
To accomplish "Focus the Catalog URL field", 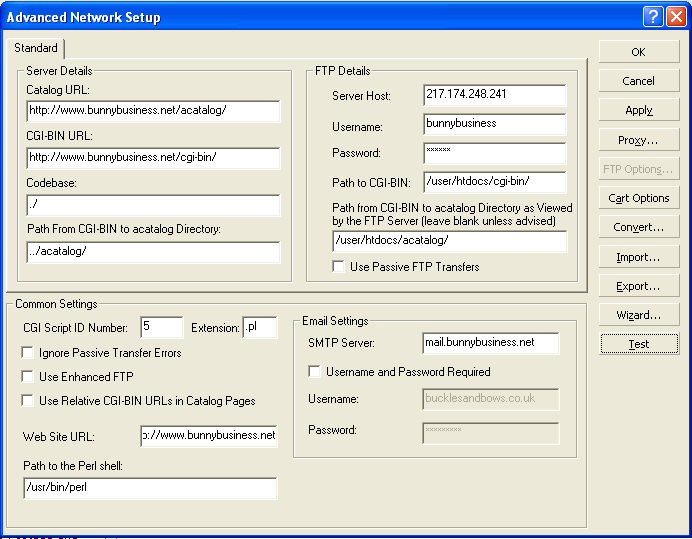I will 153,111.
